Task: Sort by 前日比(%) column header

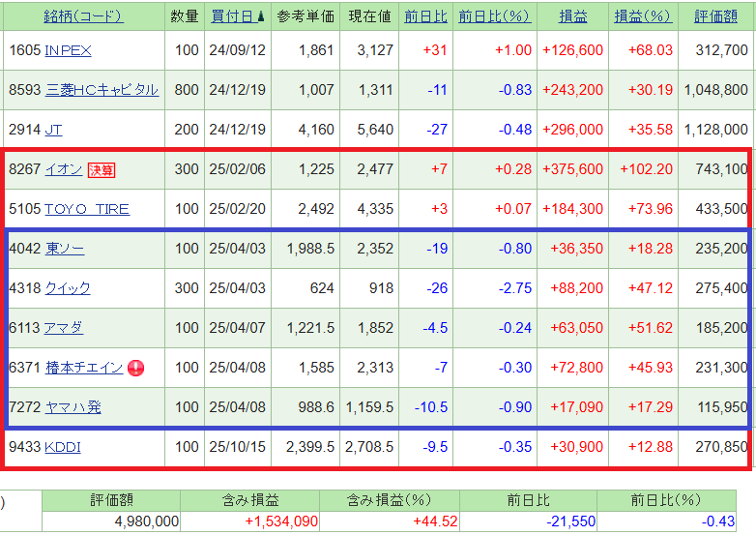Action: click(495, 16)
